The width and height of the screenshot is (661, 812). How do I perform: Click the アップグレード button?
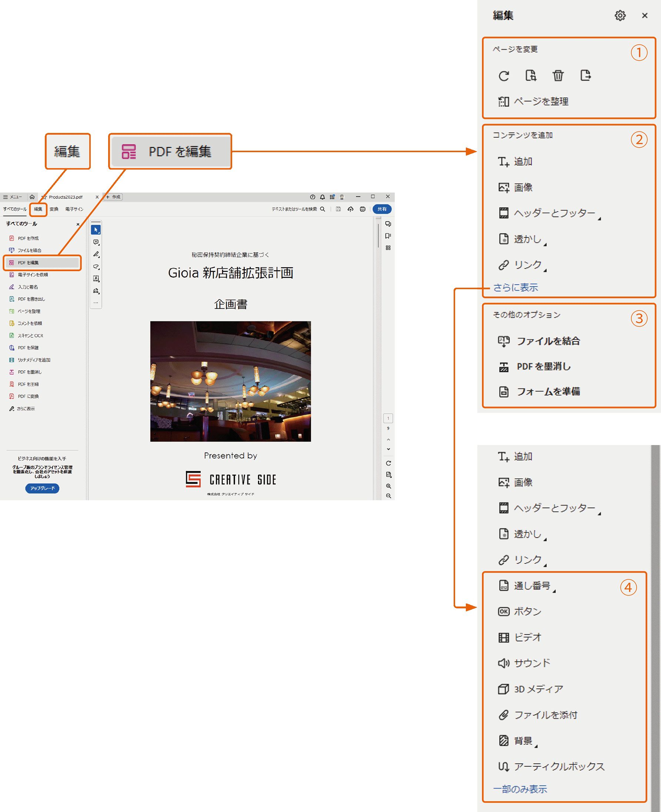click(x=42, y=488)
